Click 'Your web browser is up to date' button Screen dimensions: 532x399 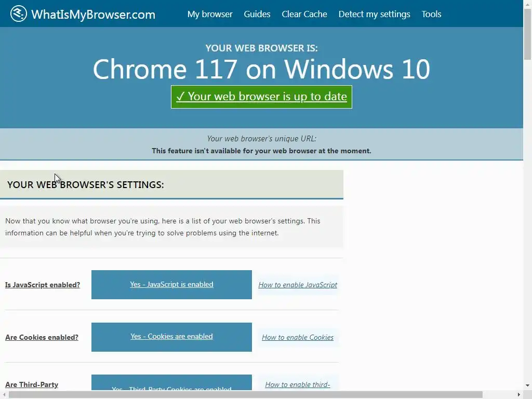[x=262, y=97]
